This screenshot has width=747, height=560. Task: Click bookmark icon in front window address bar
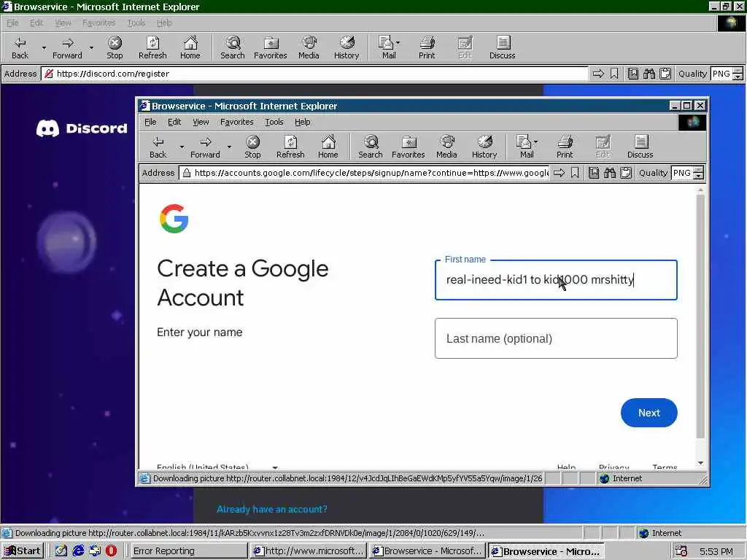(575, 173)
